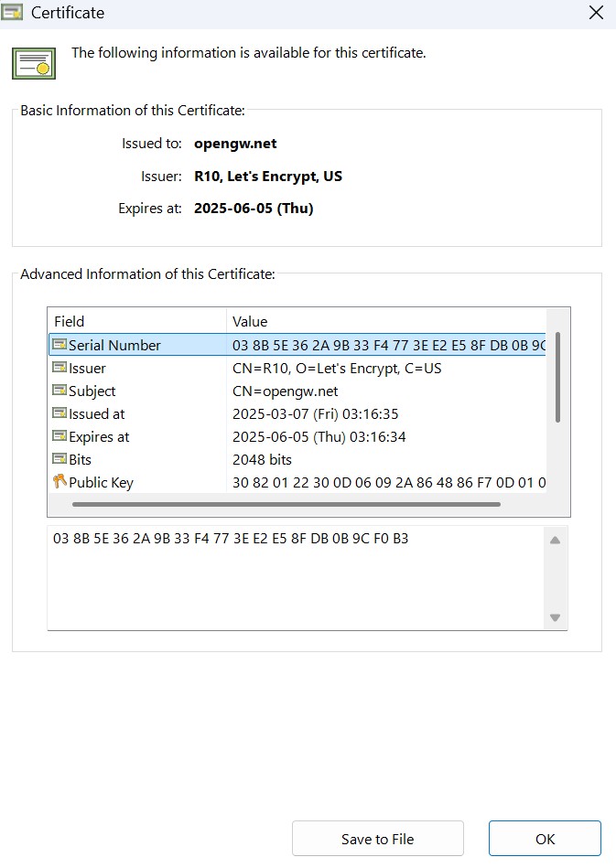Image resolution: width=616 pixels, height=868 pixels.
Task: Click the detail box scroll down arrow
Action: tap(555, 617)
